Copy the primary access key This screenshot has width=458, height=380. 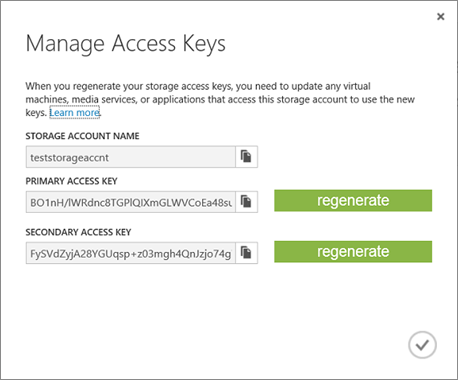246,202
